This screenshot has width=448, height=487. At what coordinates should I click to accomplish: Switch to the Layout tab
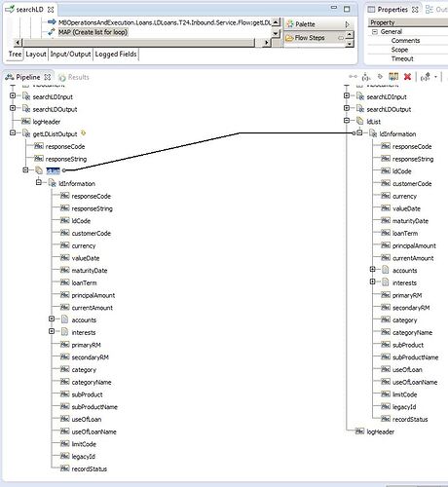coord(36,55)
